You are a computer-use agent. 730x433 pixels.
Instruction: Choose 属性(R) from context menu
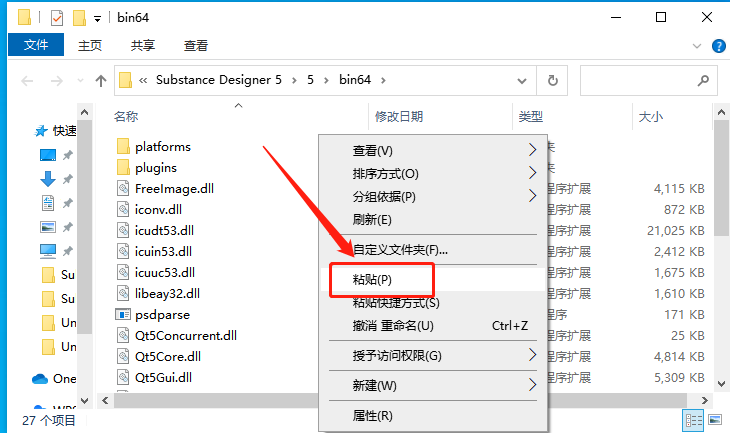[x=433, y=415]
